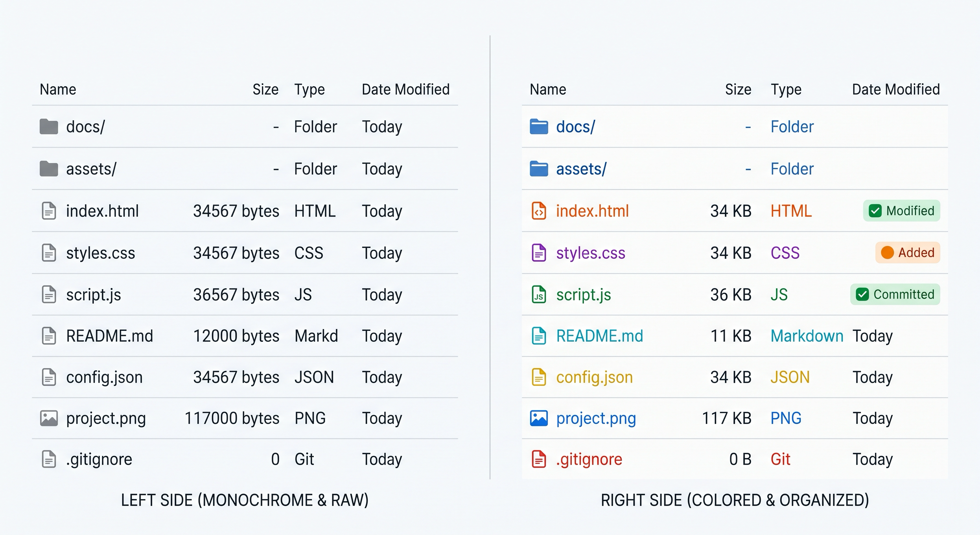
Task: Click the yellow config.json file icon
Action: point(539,377)
